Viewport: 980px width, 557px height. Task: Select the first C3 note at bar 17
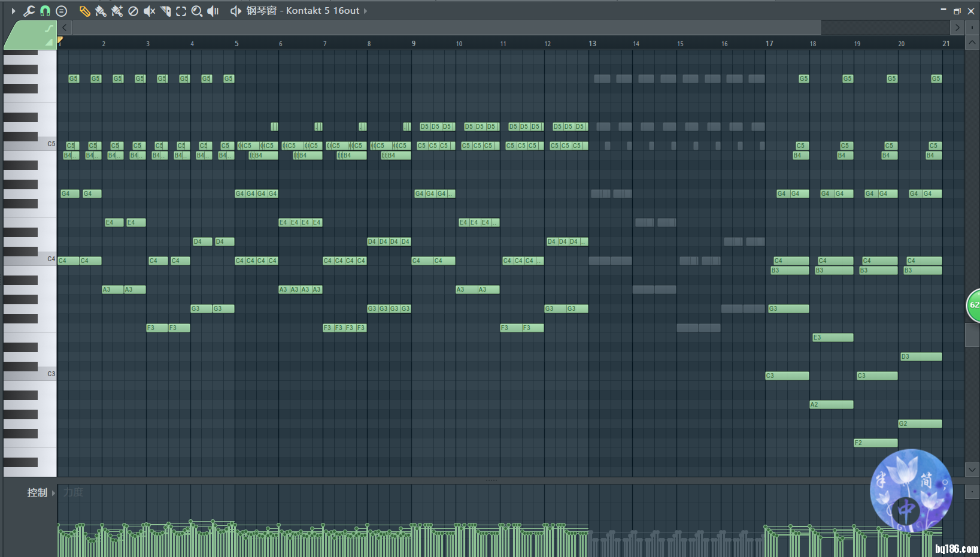coord(787,376)
